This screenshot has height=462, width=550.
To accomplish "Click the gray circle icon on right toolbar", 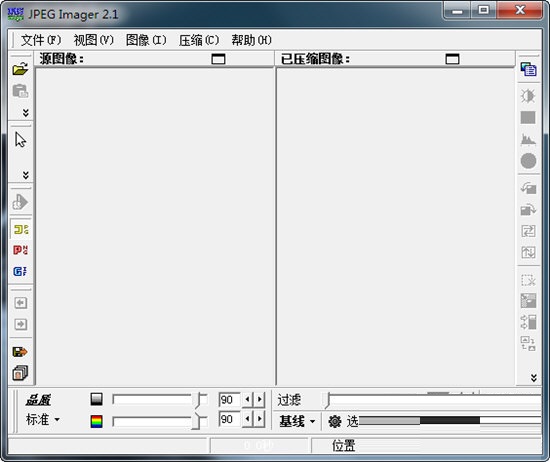I will (x=528, y=161).
